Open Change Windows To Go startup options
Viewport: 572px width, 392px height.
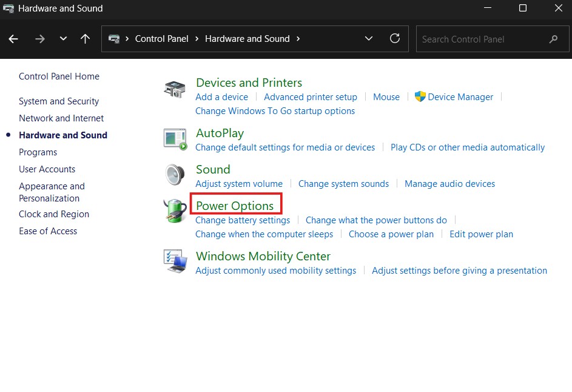275,111
